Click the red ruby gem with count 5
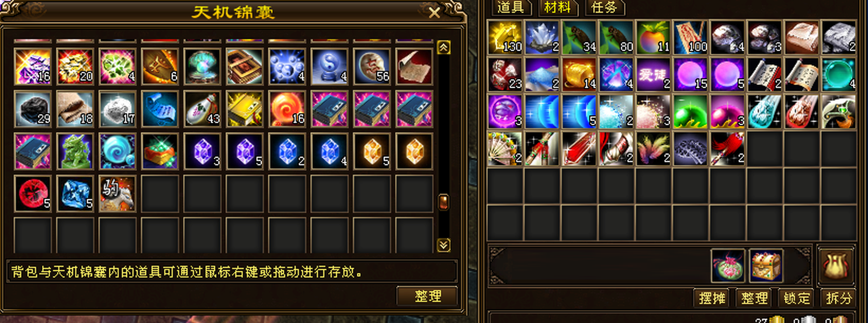 [33, 194]
